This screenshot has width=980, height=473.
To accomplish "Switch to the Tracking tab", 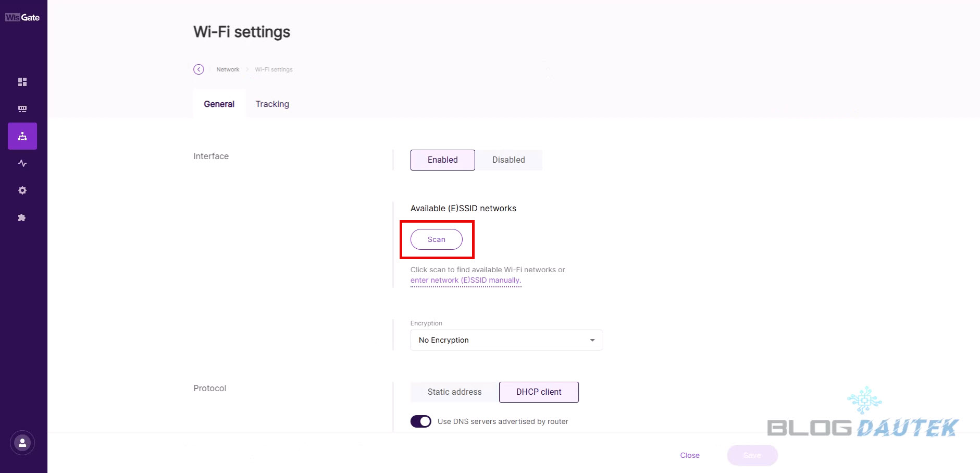I will 272,104.
